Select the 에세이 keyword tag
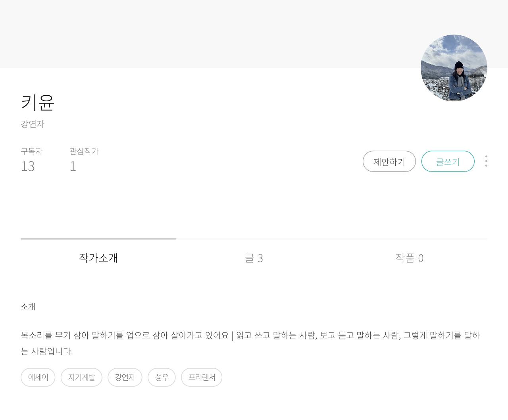 pos(38,377)
